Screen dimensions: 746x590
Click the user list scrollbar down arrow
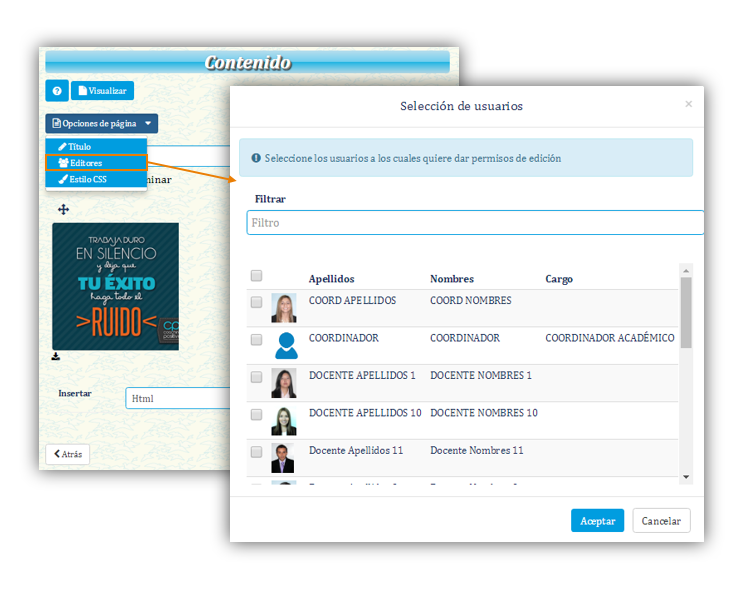(686, 477)
